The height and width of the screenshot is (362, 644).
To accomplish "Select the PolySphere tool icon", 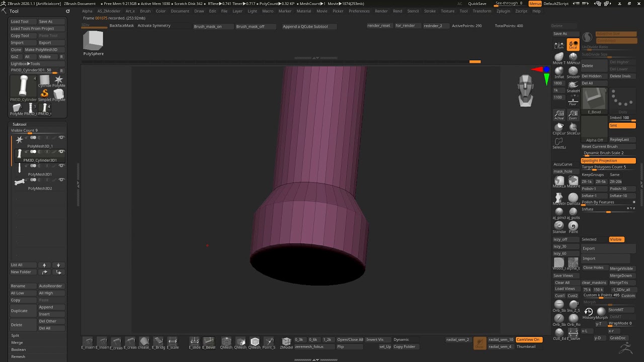I will [x=93, y=43].
